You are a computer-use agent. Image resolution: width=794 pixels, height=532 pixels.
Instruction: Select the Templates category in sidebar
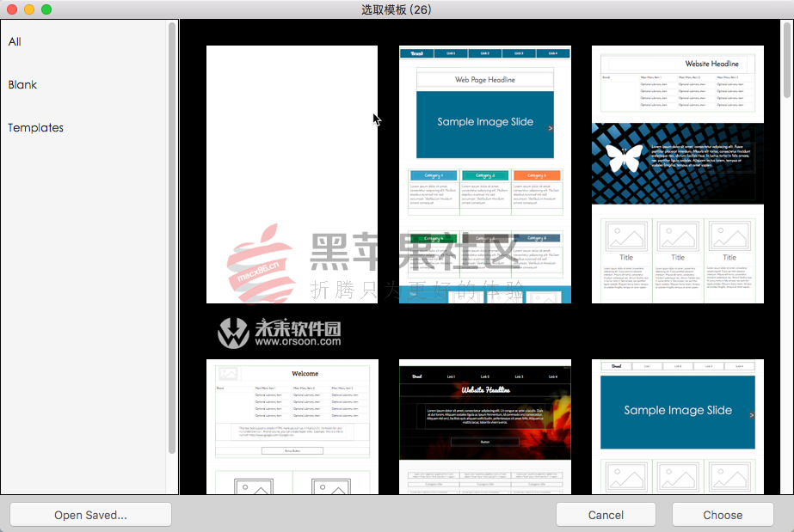coord(35,128)
